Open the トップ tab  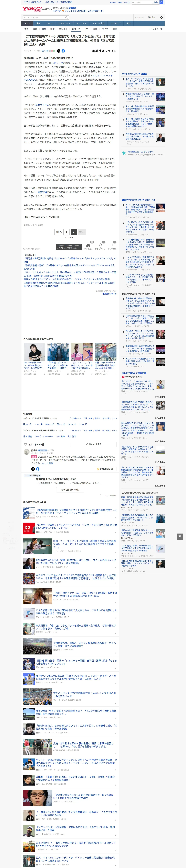pos(27,24)
